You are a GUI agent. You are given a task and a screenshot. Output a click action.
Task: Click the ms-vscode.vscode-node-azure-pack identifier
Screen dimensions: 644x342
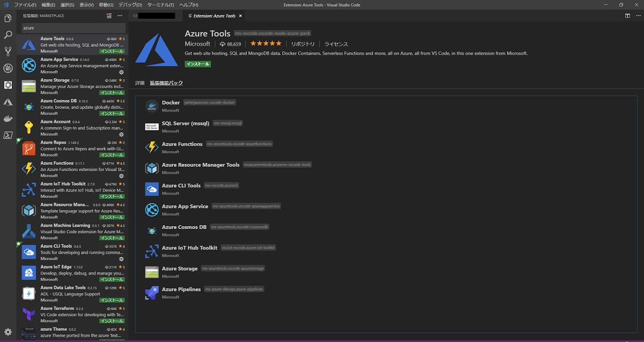pos(272,33)
